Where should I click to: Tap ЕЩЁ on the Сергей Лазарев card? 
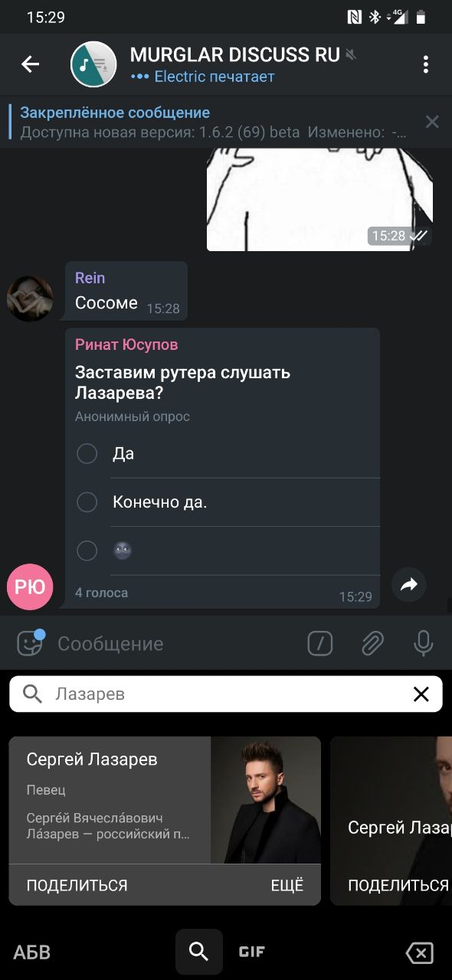(x=287, y=885)
